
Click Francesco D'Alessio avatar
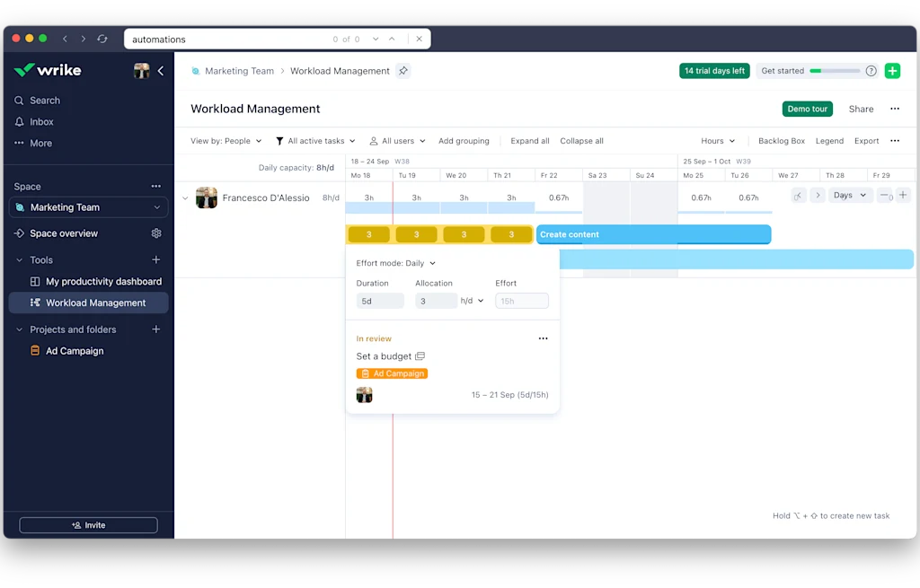(x=207, y=198)
